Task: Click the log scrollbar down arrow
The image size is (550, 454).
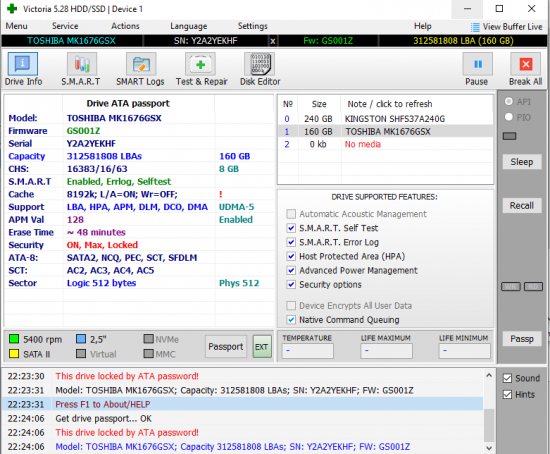Action: 489,448
